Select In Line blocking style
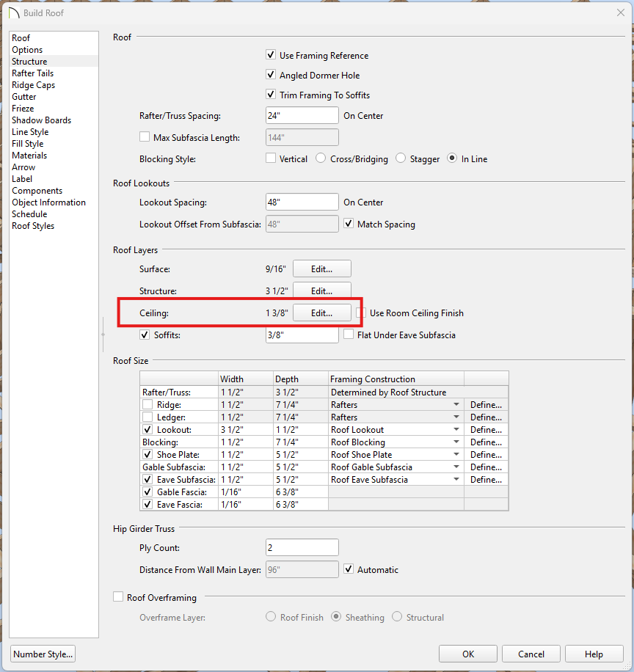The image size is (634, 672). (x=452, y=158)
